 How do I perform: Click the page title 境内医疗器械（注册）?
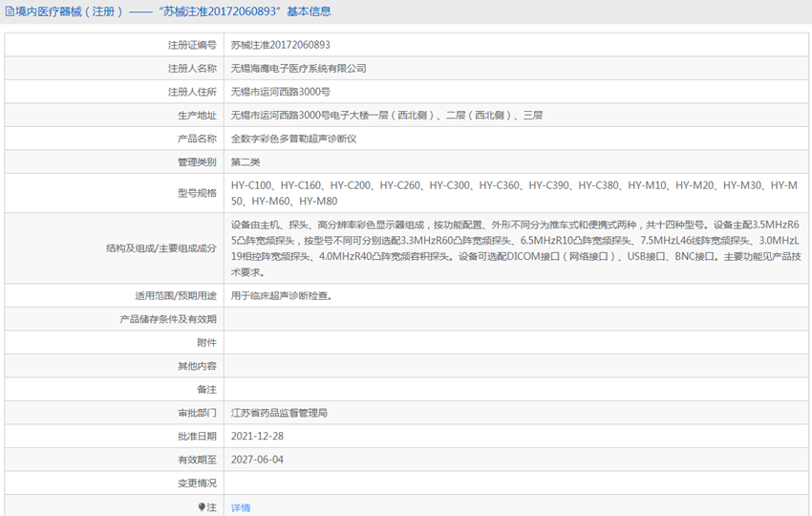point(70,11)
